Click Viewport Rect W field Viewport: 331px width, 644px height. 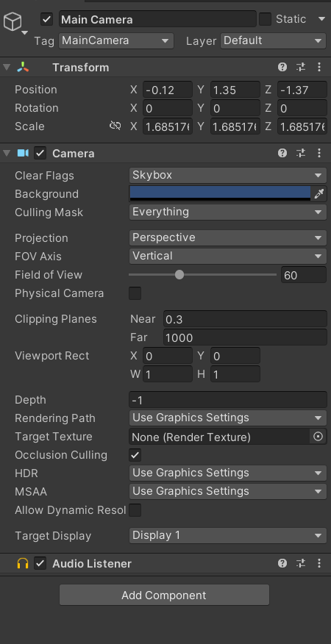point(168,374)
